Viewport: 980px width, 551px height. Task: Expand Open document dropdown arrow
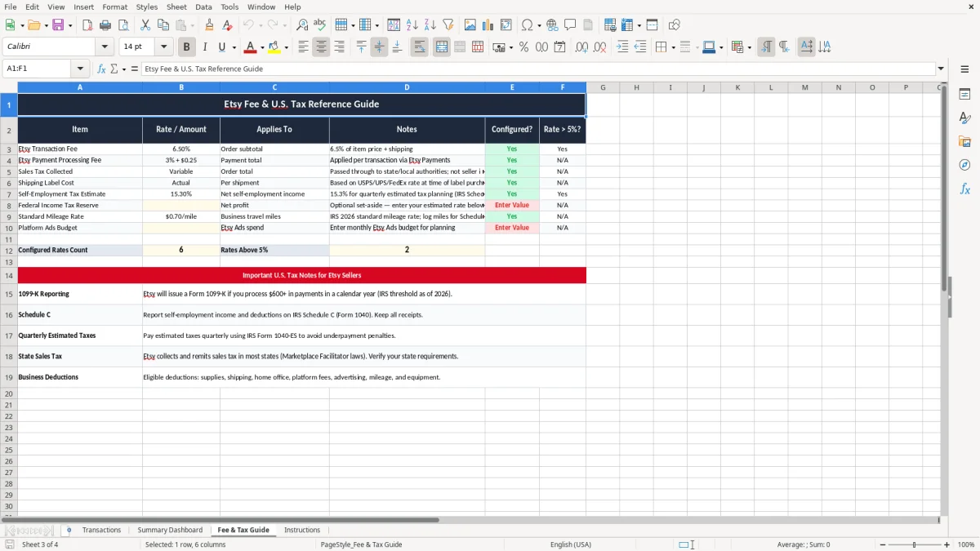pos(47,25)
